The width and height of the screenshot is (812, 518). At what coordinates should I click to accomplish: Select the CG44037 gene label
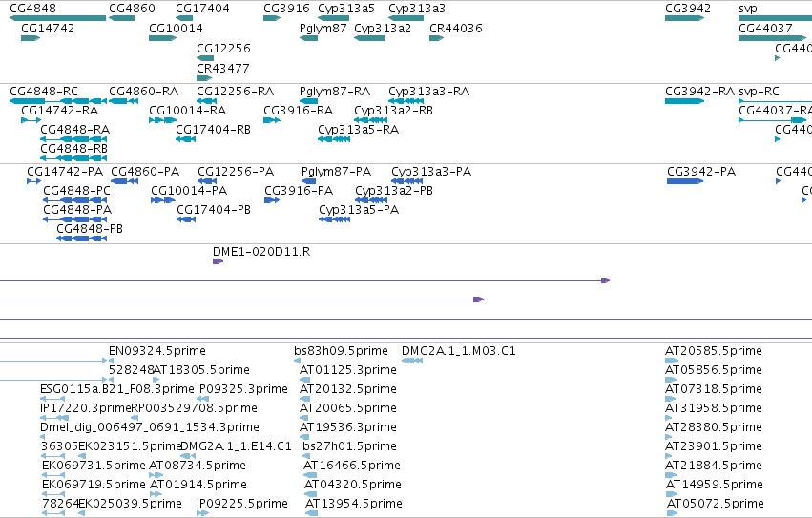click(x=765, y=29)
